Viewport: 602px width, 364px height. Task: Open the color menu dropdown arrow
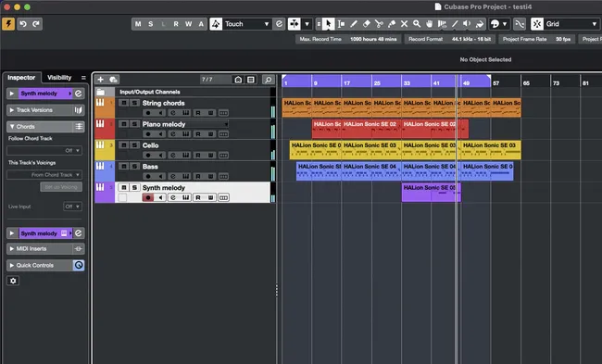tap(505, 24)
